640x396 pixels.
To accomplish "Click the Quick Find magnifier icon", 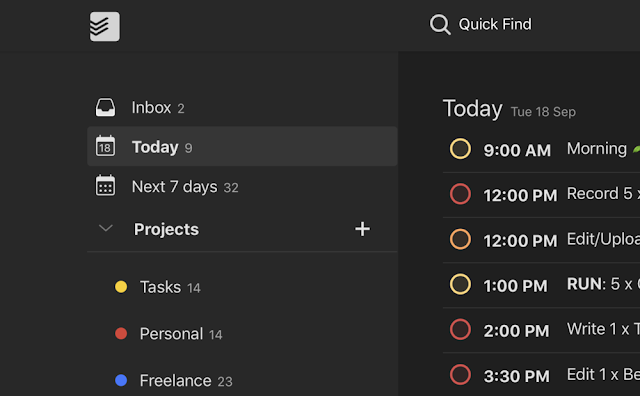I will (440, 24).
